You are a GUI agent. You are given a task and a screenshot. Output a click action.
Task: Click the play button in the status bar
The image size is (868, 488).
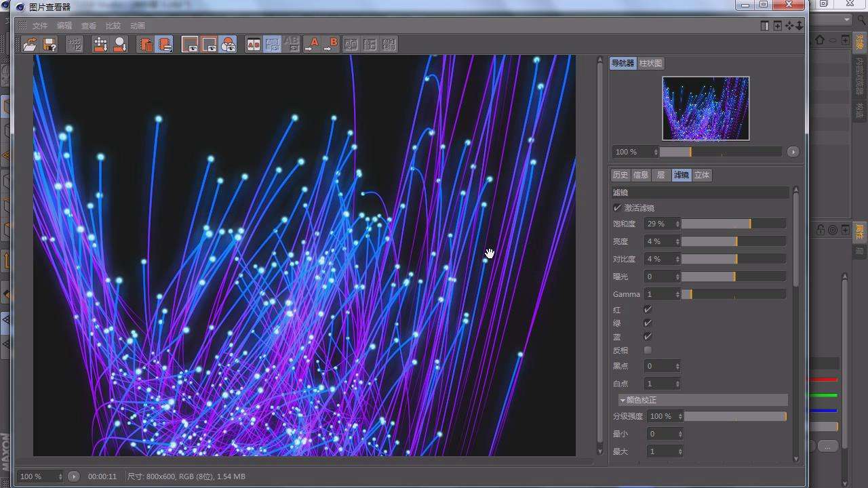tap(74, 476)
